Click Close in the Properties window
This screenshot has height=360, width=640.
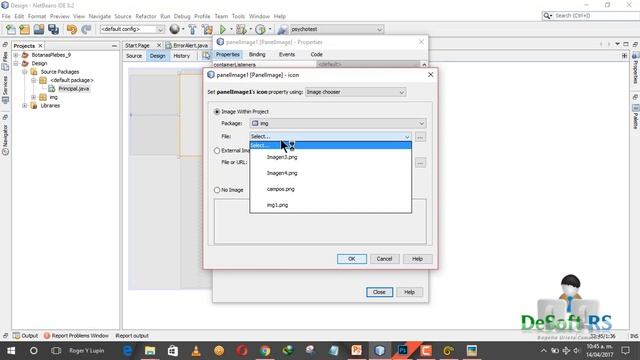(379, 292)
